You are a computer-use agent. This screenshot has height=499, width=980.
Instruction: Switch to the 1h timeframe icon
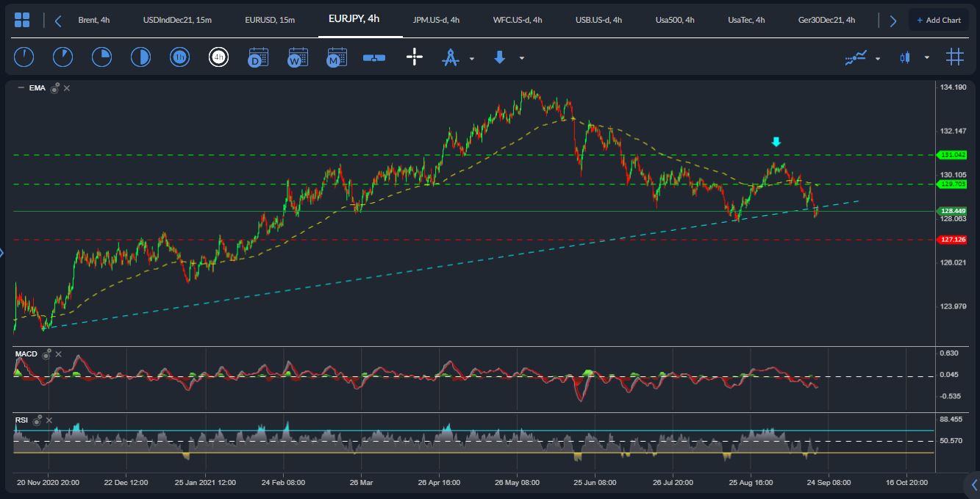(179, 57)
